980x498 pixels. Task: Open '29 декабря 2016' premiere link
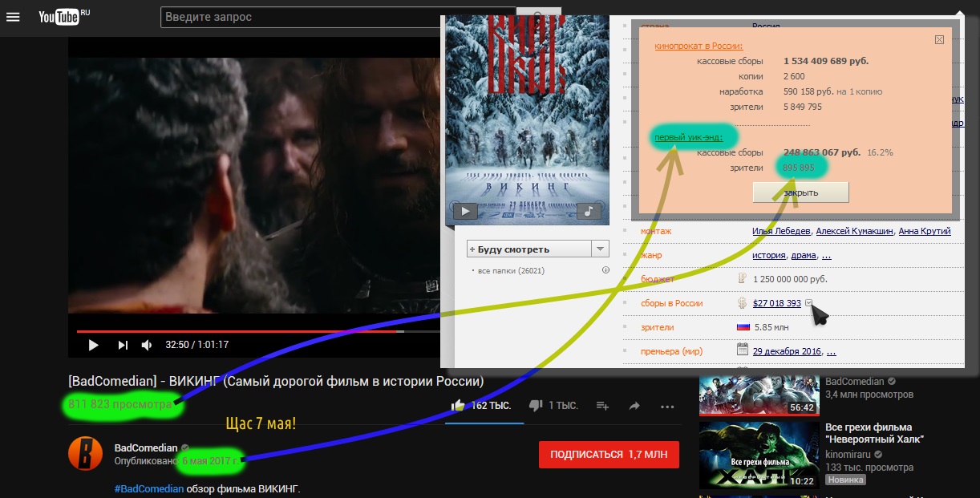tap(788, 351)
